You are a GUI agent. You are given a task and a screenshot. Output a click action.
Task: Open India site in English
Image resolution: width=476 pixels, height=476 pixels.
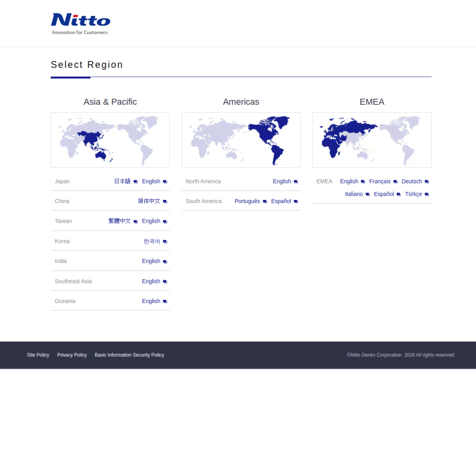click(x=151, y=261)
